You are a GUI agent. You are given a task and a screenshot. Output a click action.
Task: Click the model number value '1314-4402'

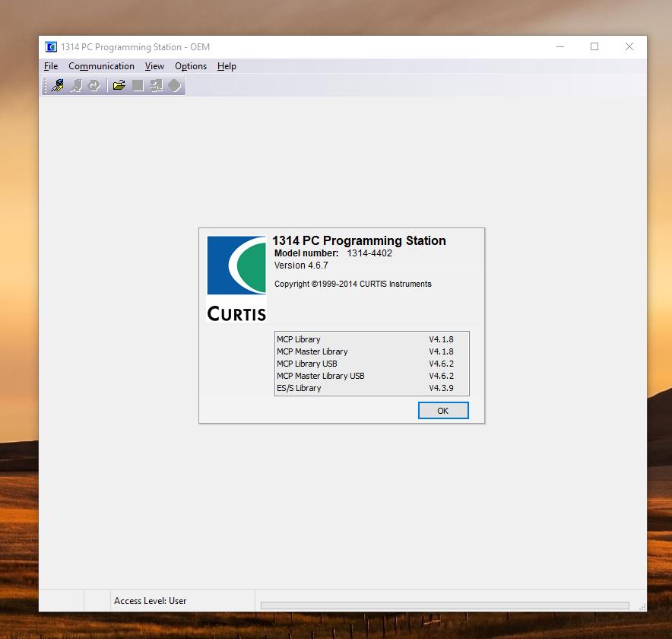tap(369, 253)
